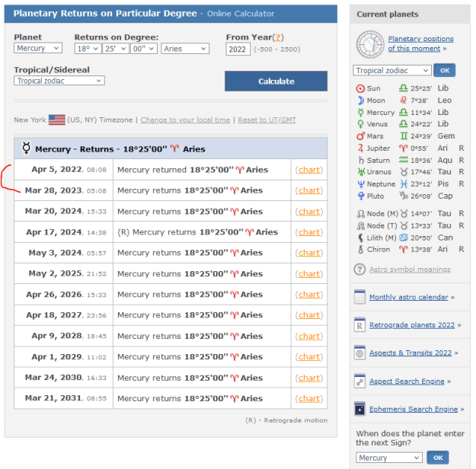Open chart link for Apr 18, 2027

point(309,314)
